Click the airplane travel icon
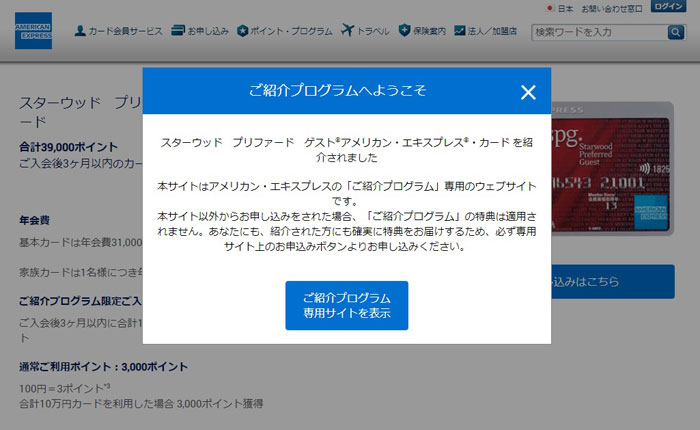 pyautogui.click(x=347, y=30)
